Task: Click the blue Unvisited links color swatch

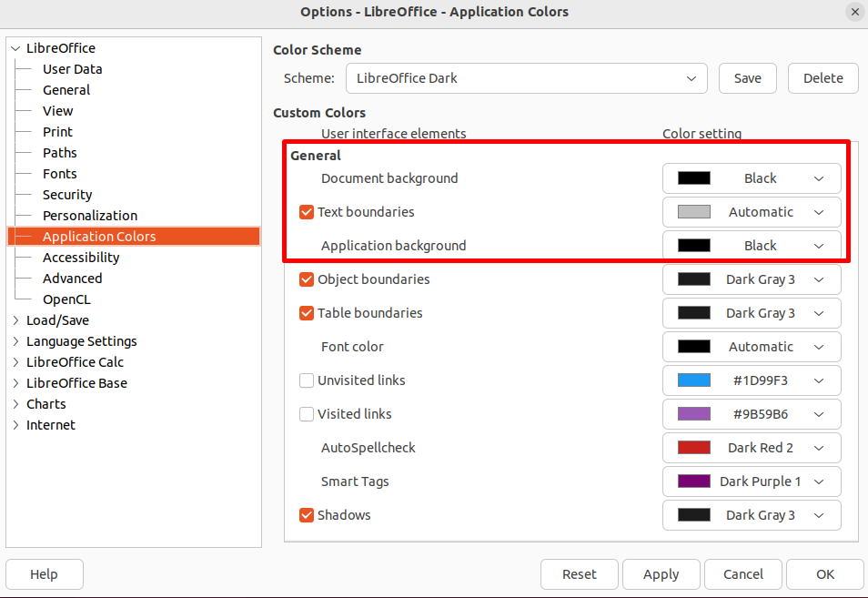Action: tap(693, 380)
